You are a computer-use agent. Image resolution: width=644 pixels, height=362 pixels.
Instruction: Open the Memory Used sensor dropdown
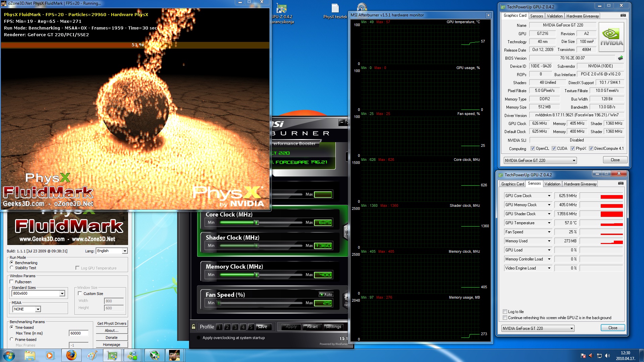(549, 241)
